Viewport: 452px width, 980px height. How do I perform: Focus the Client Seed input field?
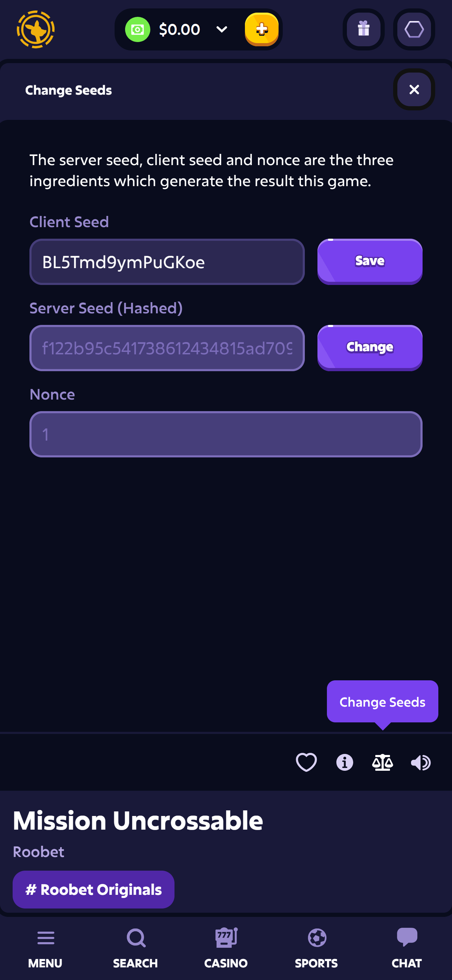167,262
